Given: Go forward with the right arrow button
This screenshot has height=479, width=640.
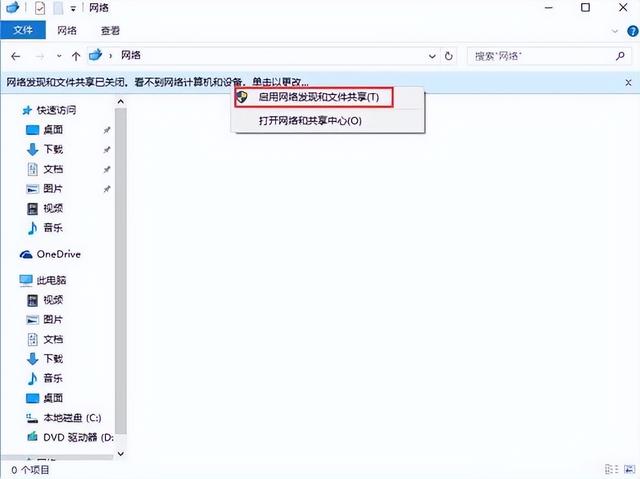Looking at the screenshot, I should [x=40, y=56].
